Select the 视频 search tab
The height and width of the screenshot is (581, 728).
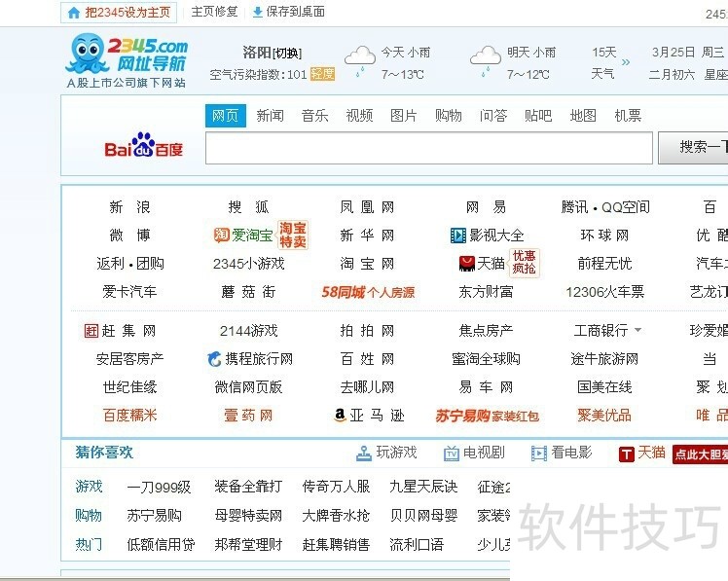(x=359, y=116)
